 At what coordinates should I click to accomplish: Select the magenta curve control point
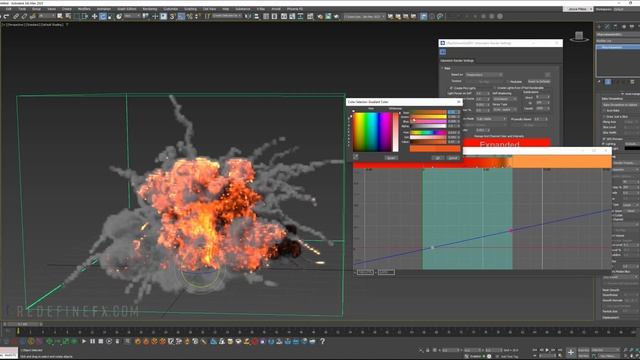tap(510, 231)
